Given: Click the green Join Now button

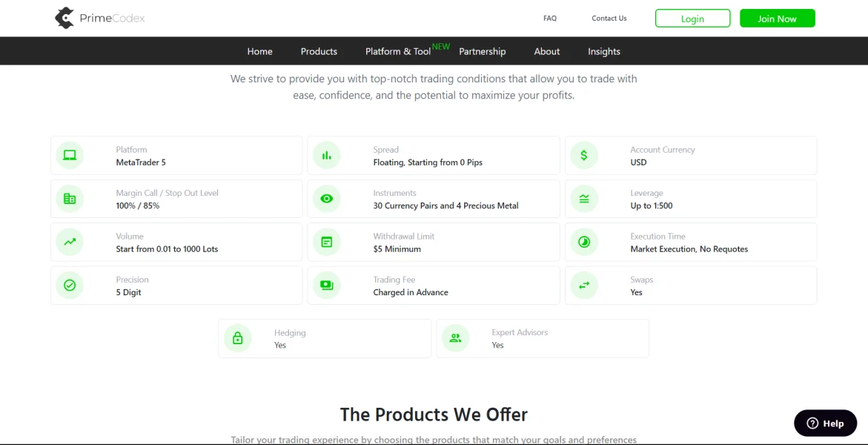Looking at the screenshot, I should point(777,19).
